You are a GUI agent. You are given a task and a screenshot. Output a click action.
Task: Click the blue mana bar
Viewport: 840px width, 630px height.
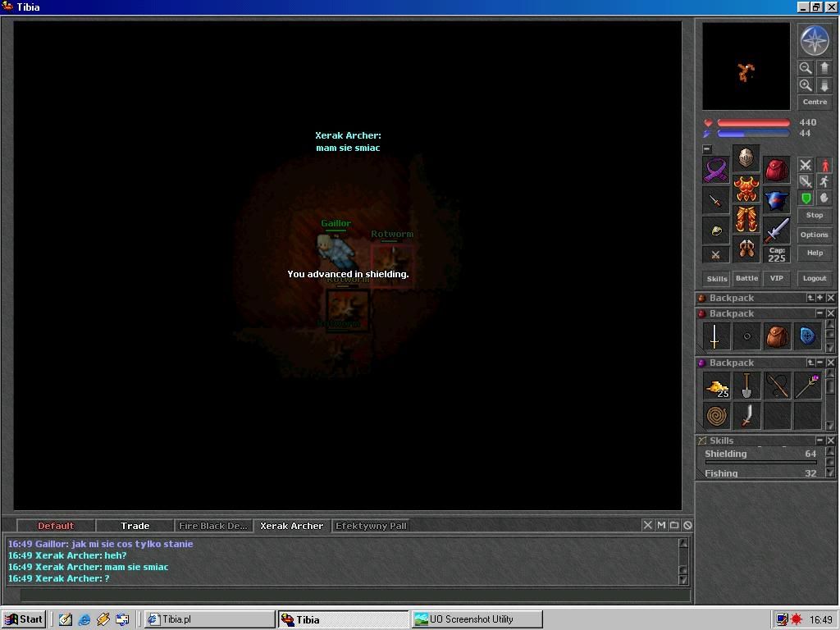pyautogui.click(x=753, y=134)
